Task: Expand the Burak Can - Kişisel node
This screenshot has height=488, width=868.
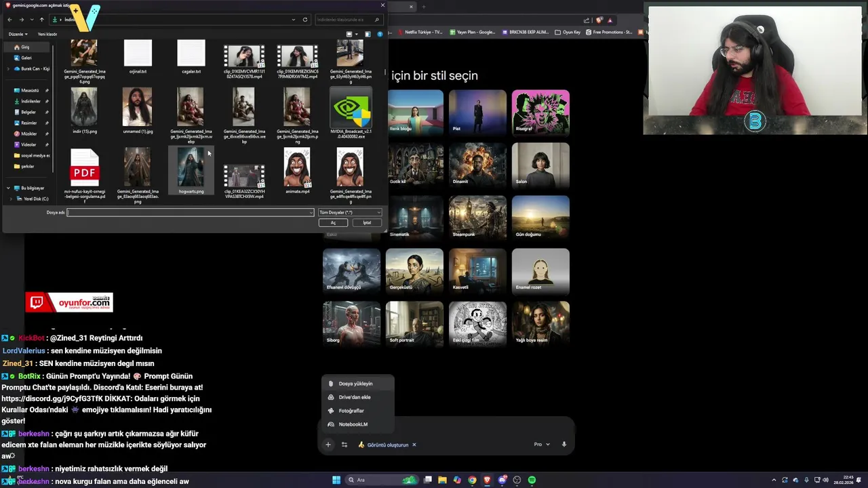Action: pos(8,68)
